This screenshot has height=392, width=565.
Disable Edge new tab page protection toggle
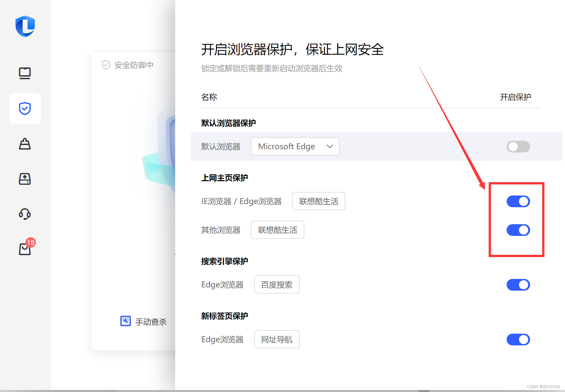point(518,340)
